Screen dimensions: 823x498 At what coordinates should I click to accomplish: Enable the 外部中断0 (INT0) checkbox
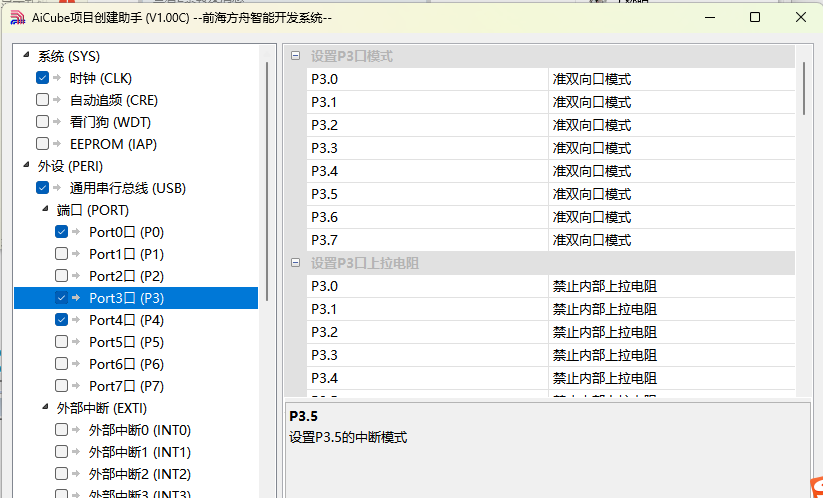click(61, 430)
